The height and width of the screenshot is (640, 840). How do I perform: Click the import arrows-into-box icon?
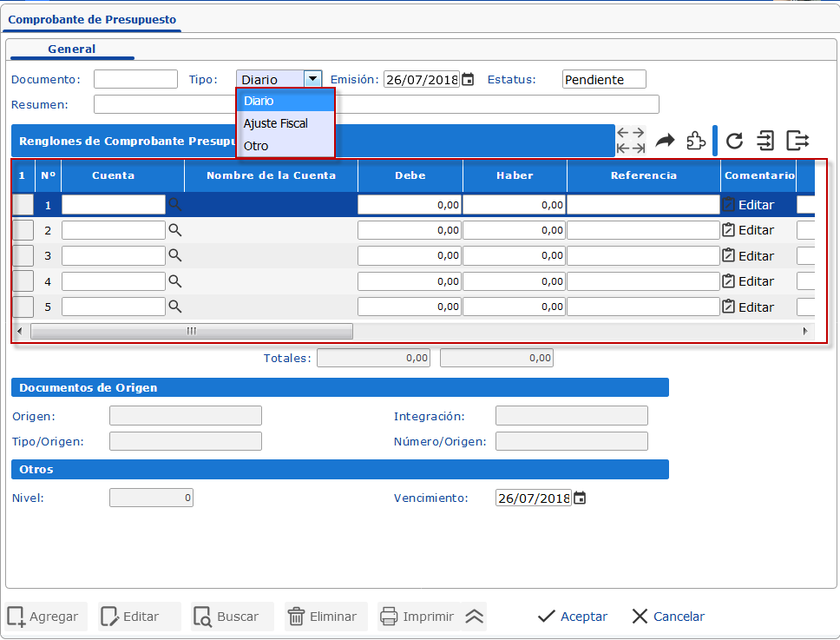click(x=765, y=141)
